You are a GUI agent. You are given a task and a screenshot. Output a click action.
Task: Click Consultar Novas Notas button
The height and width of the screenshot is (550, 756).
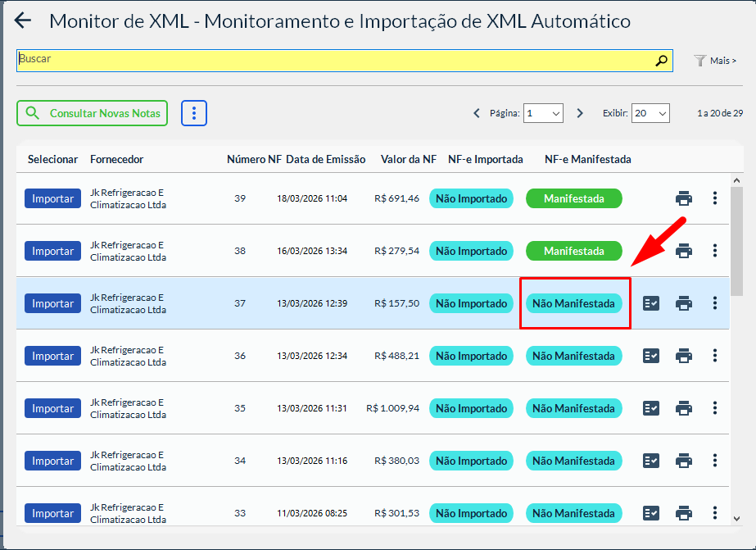tap(92, 114)
